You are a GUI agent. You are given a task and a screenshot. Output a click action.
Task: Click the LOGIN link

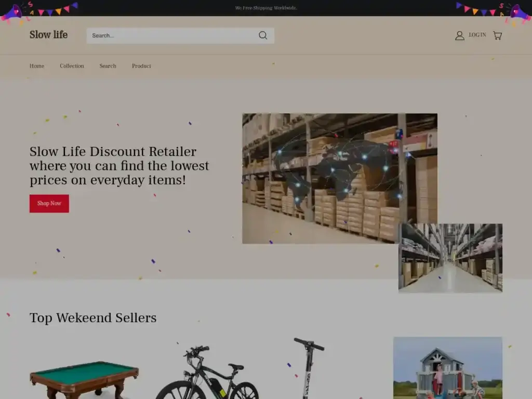477,35
